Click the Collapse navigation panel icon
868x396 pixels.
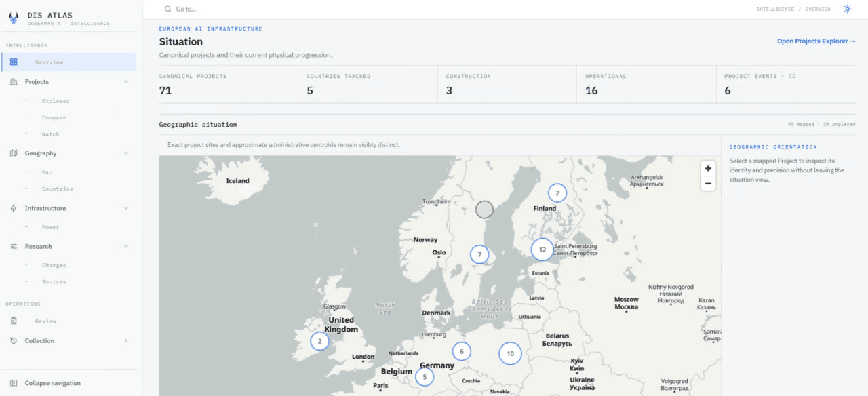(x=14, y=383)
